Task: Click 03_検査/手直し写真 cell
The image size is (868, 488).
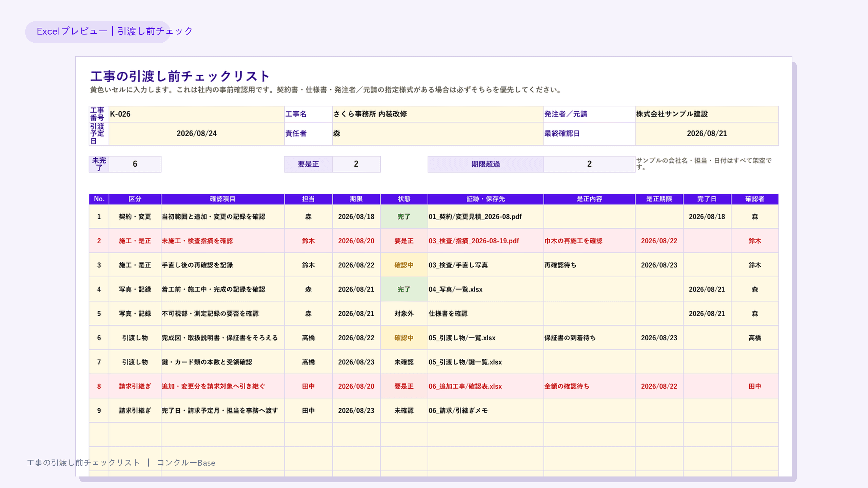Action: coord(486,265)
